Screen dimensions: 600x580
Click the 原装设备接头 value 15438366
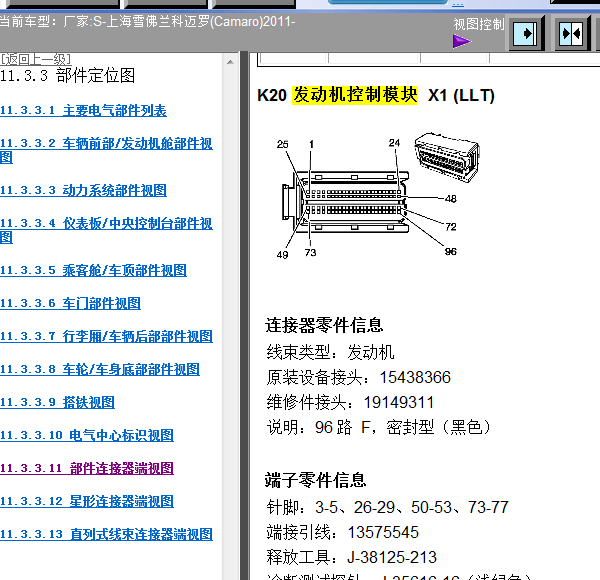pyautogui.click(x=415, y=377)
